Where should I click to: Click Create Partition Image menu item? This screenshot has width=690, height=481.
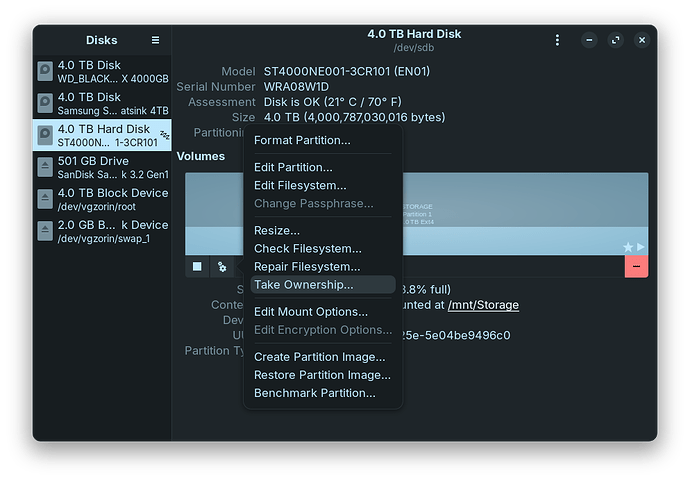[x=319, y=357]
